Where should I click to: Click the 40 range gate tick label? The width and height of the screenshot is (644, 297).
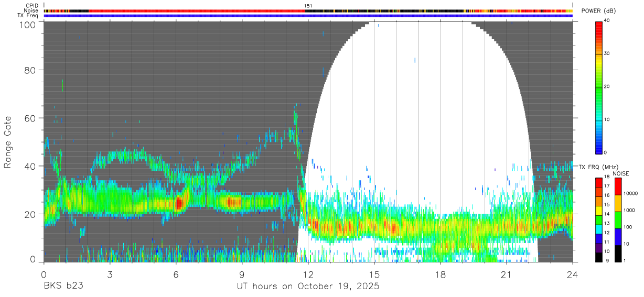[x=30, y=166]
